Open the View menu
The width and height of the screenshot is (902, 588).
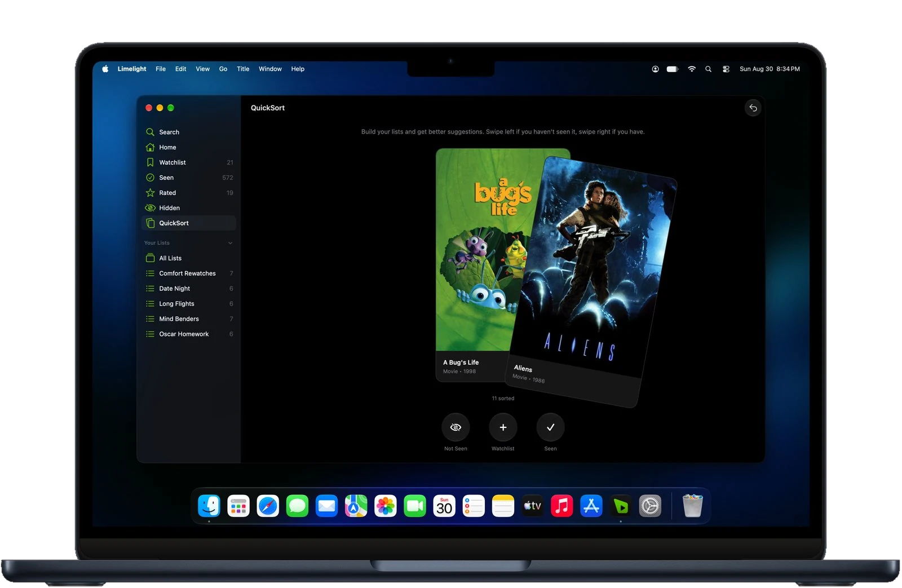[202, 69]
